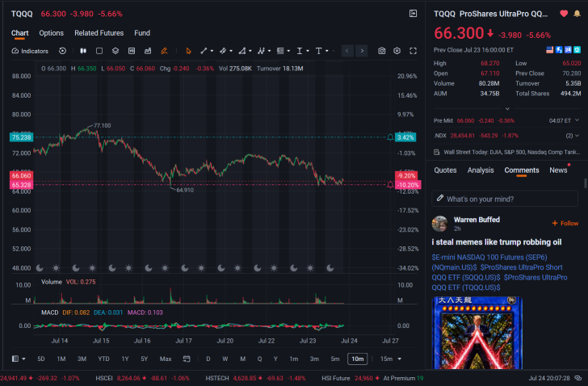Select the trend line drawing tool
Viewport: 588px width, 386px height.
[x=204, y=51]
